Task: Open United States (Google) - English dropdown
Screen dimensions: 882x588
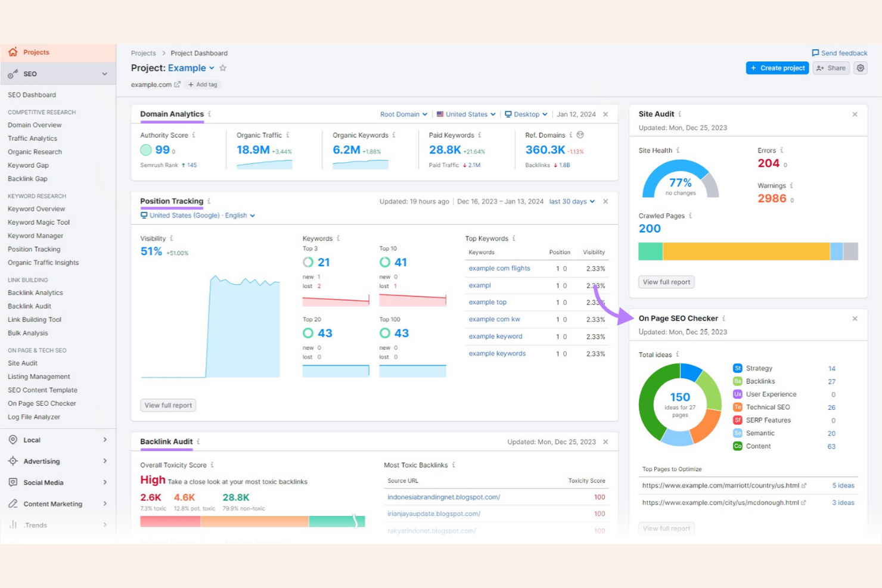Action: [x=198, y=216]
